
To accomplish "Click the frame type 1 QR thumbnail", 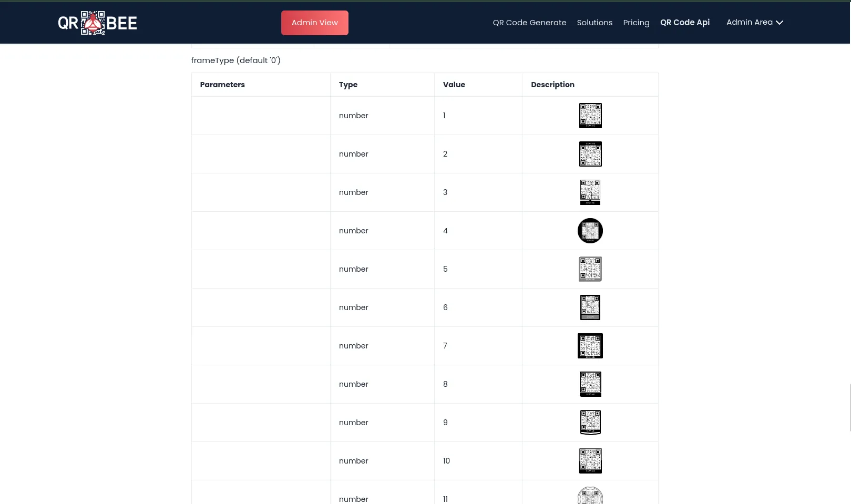I will [590, 116].
